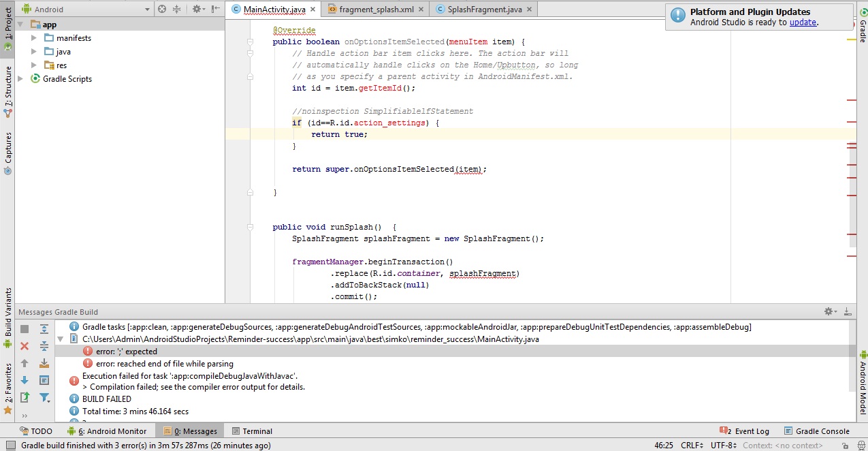Expand the java folder in project tree
The width and height of the screenshot is (868, 451).
point(34,52)
